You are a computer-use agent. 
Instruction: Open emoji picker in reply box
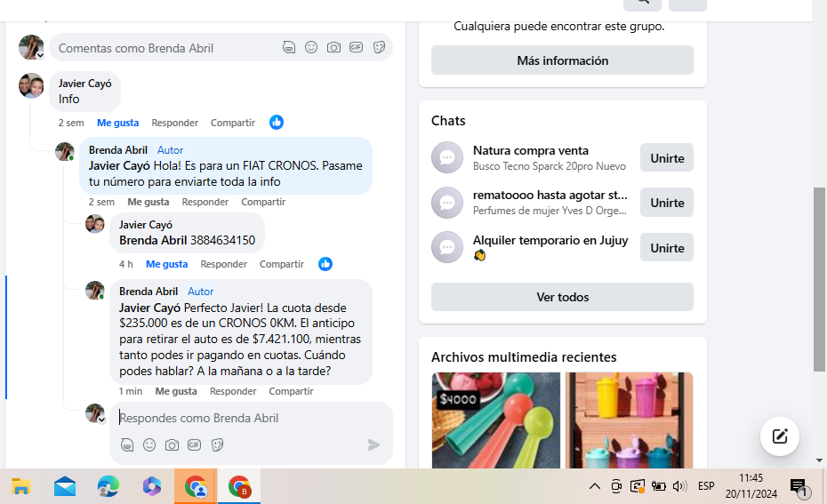(x=149, y=445)
